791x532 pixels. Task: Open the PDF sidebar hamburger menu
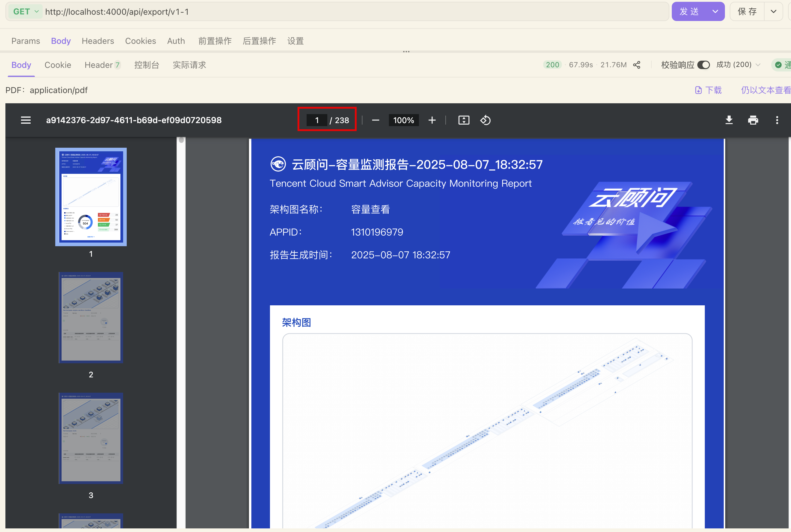point(26,120)
